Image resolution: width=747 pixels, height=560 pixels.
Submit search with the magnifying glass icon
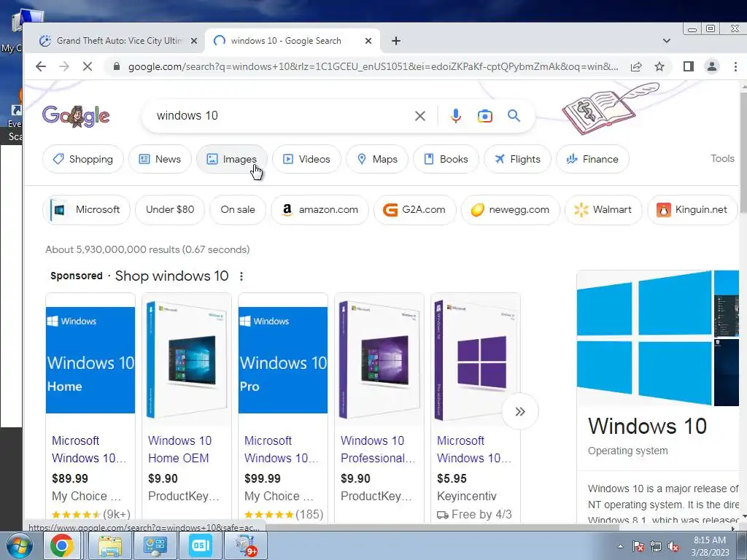point(514,116)
